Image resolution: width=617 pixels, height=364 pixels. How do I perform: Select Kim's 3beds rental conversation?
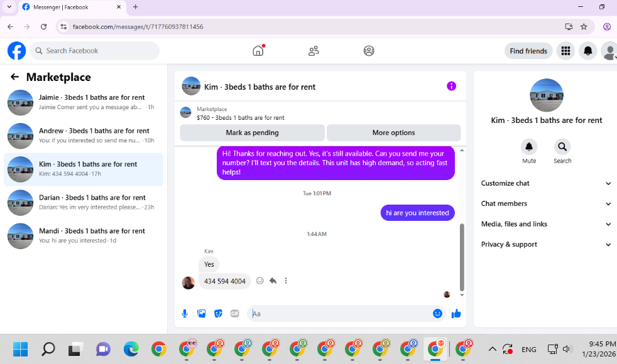point(84,169)
